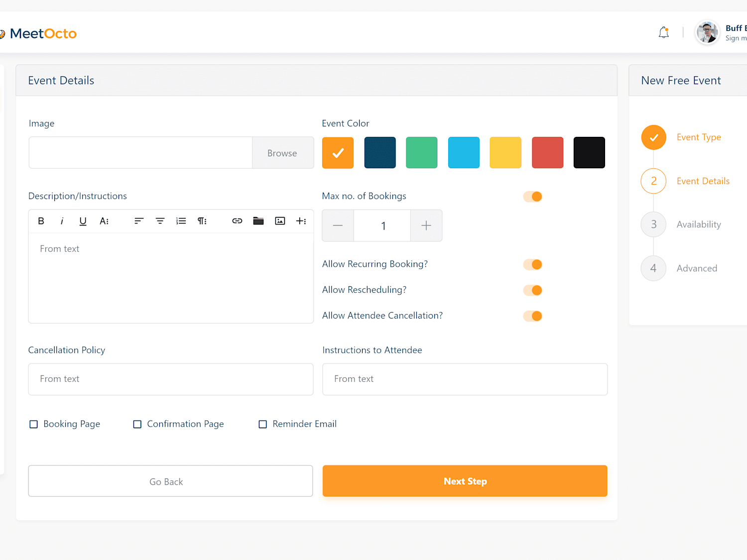Click the Cancellation Policy field
Image resolution: width=747 pixels, height=560 pixels.
pyautogui.click(x=171, y=379)
